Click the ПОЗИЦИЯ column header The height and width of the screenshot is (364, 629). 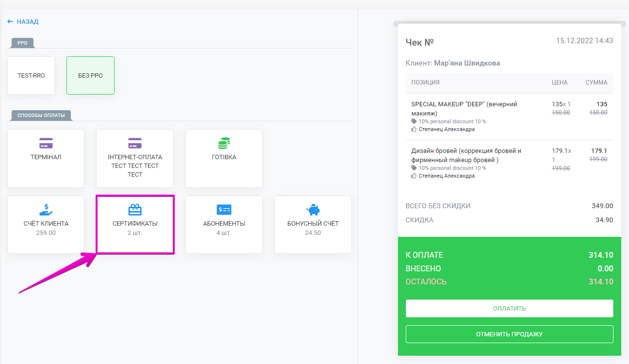click(x=425, y=83)
